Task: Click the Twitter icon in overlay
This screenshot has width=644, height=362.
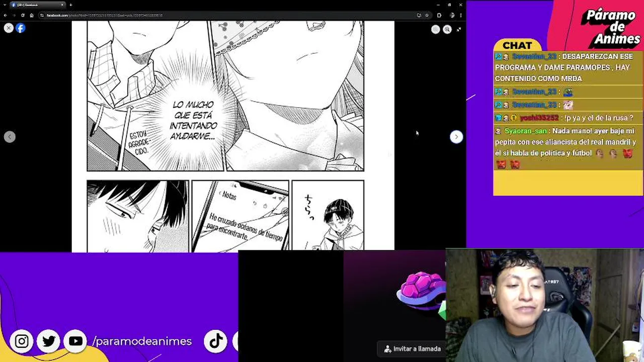Action: (49, 341)
